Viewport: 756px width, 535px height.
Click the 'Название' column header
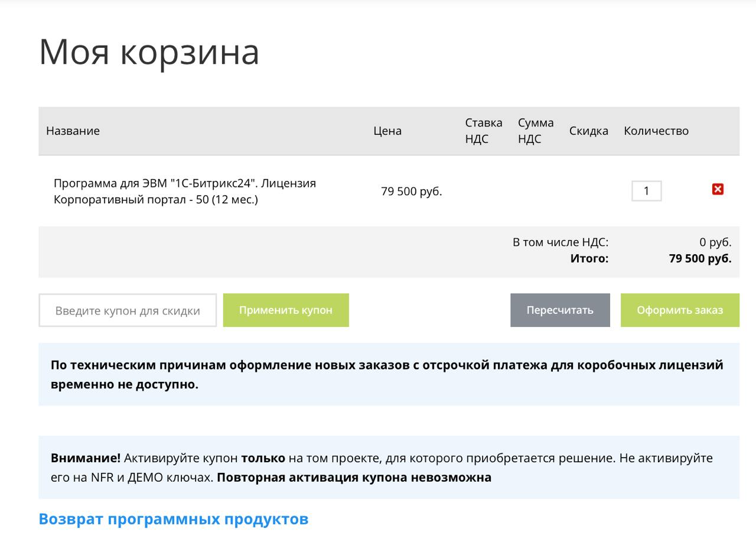point(73,131)
